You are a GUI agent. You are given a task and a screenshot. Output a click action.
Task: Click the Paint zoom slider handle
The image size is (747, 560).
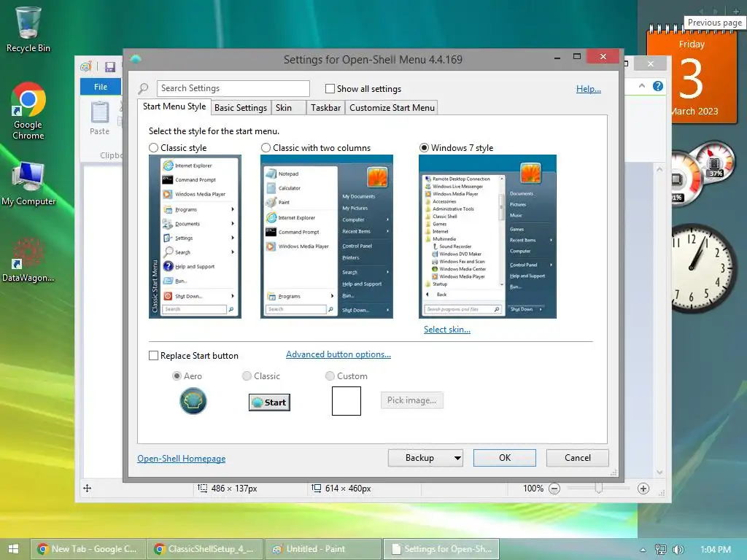pos(598,489)
